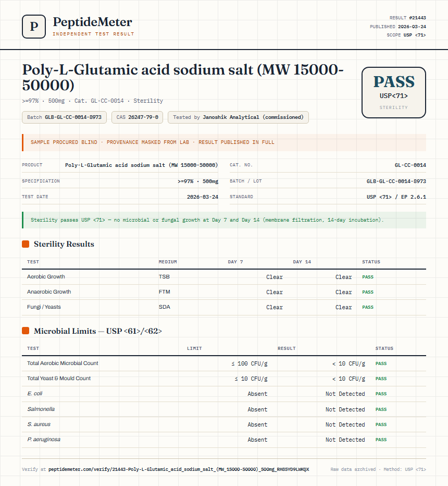Screen dimensions: 448x486
Task: Click the RESULT column header
Action: (287, 348)
